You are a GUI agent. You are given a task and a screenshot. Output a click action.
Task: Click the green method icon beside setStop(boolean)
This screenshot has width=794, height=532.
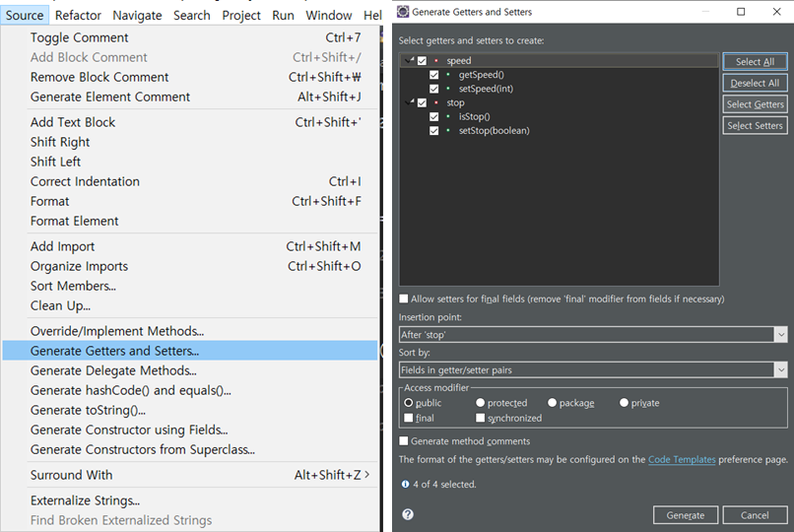448,131
